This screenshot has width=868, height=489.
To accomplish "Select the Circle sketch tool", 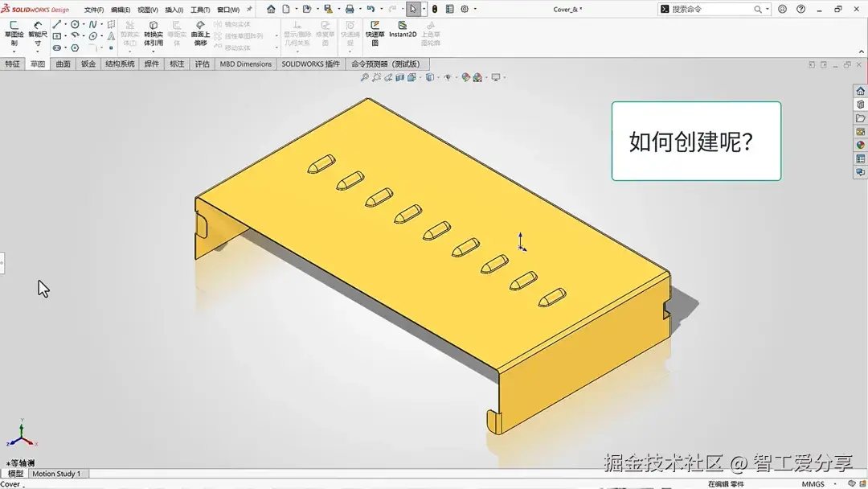I will coord(75,24).
